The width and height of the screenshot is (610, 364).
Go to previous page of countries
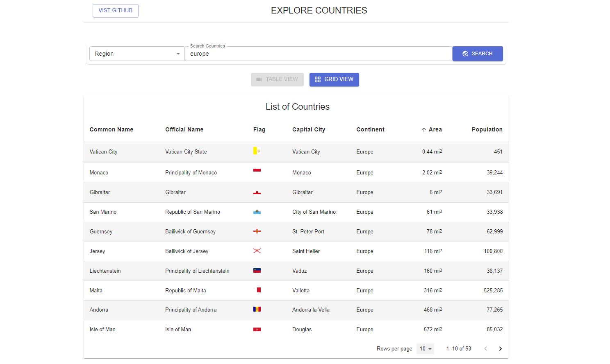(485, 349)
